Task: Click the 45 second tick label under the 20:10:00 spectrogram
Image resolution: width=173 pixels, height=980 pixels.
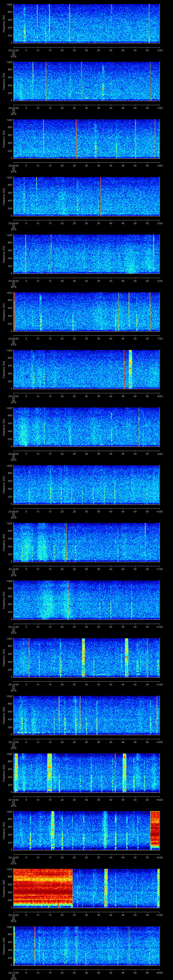Action: 123,569
